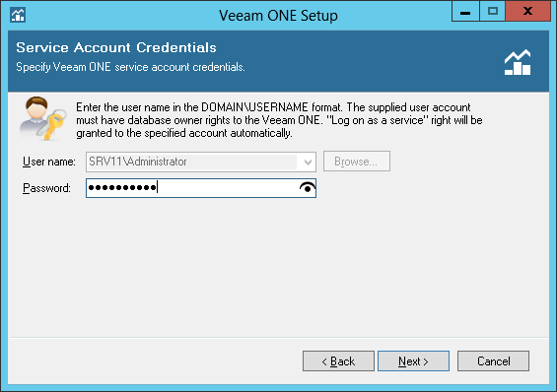Reveal password with the eye icon
Image resolution: width=557 pixels, height=392 pixels.
tap(308, 188)
